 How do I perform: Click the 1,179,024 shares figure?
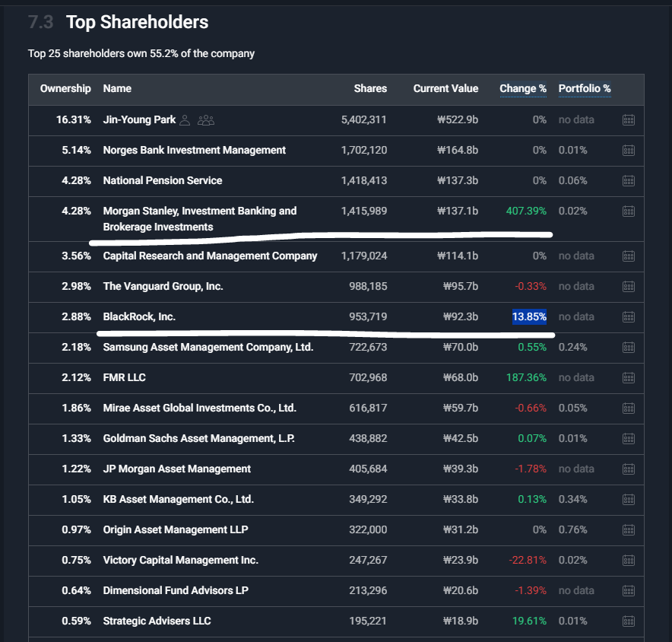coord(364,256)
